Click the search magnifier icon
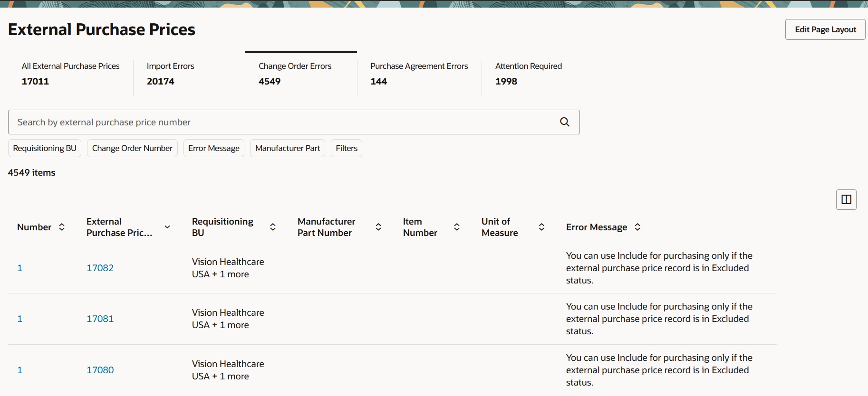Screen dimensions: 868x396 click(565, 122)
